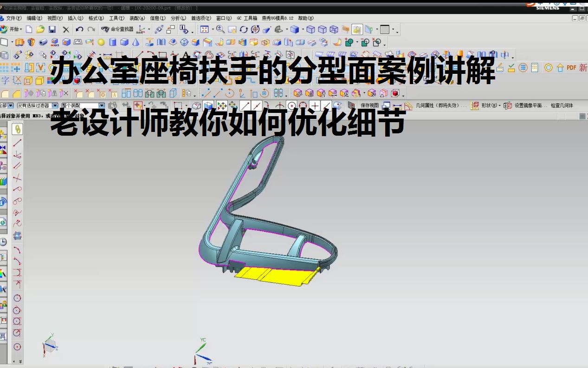Click the 保存视图 (Save View) icon
The height and width of the screenshot is (368, 588).
coord(369,105)
